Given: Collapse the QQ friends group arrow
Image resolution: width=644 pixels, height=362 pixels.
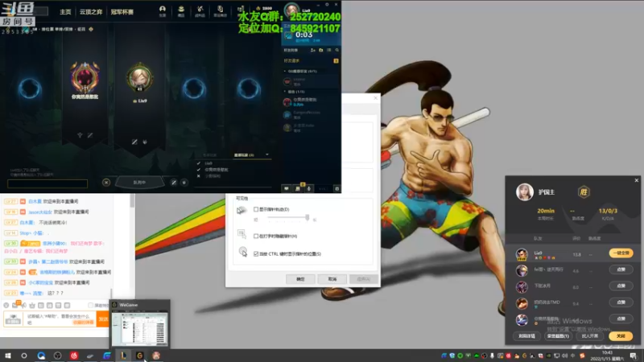Looking at the screenshot, I should (x=285, y=71).
